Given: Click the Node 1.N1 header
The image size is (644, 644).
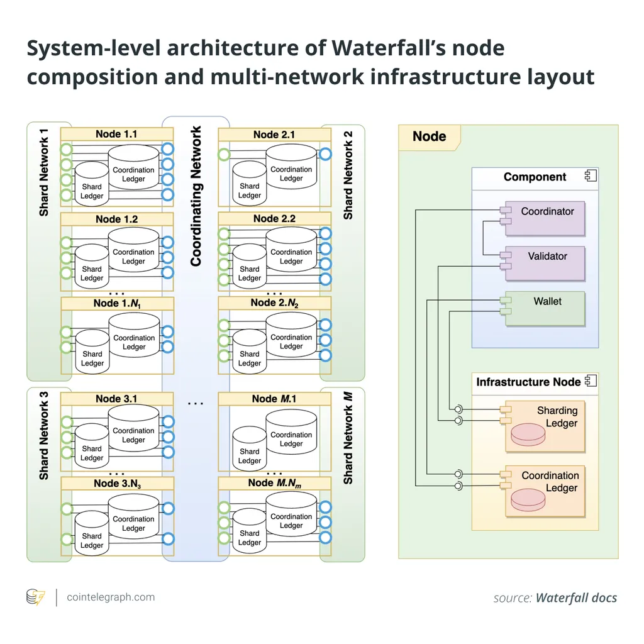Looking at the screenshot, I should pyautogui.click(x=117, y=303).
